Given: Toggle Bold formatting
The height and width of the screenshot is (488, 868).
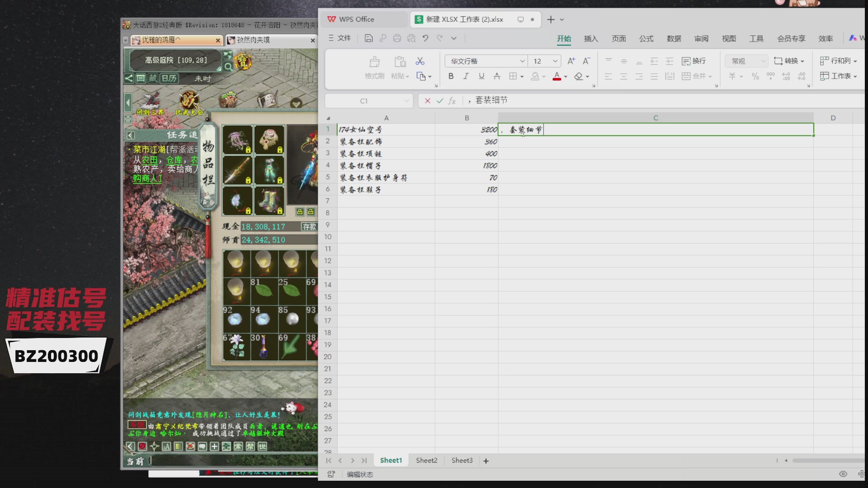Looking at the screenshot, I should tap(451, 76).
